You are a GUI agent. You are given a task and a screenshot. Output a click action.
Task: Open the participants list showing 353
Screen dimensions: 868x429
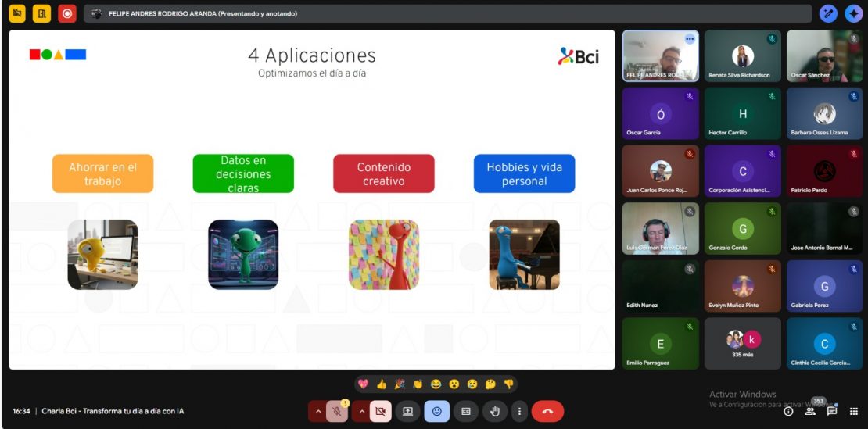(x=811, y=411)
